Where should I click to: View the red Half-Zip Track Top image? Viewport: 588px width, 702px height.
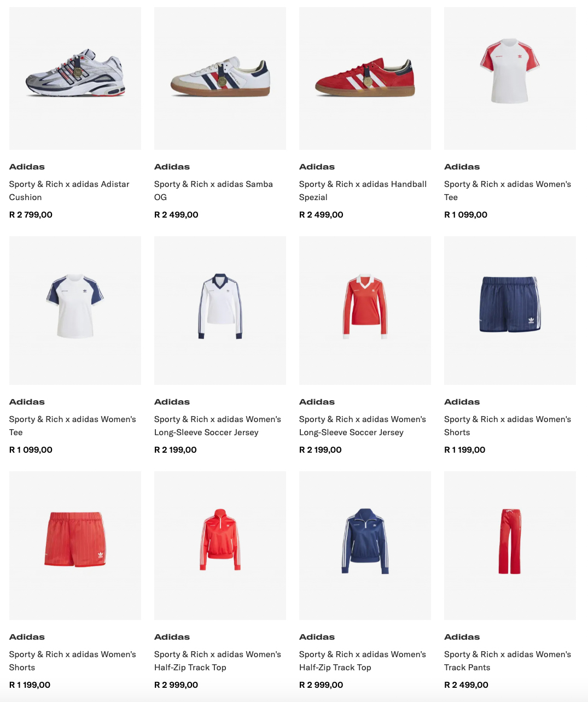coord(220,546)
